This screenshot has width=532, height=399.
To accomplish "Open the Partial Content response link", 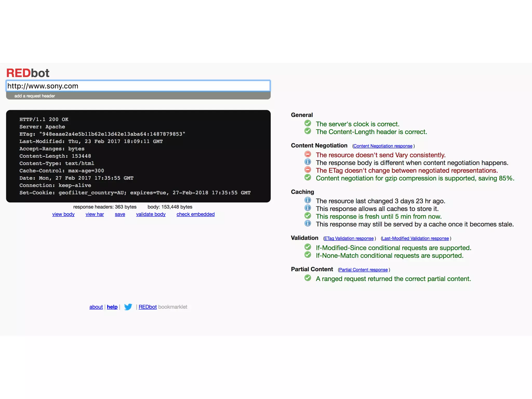I will coord(363,270).
